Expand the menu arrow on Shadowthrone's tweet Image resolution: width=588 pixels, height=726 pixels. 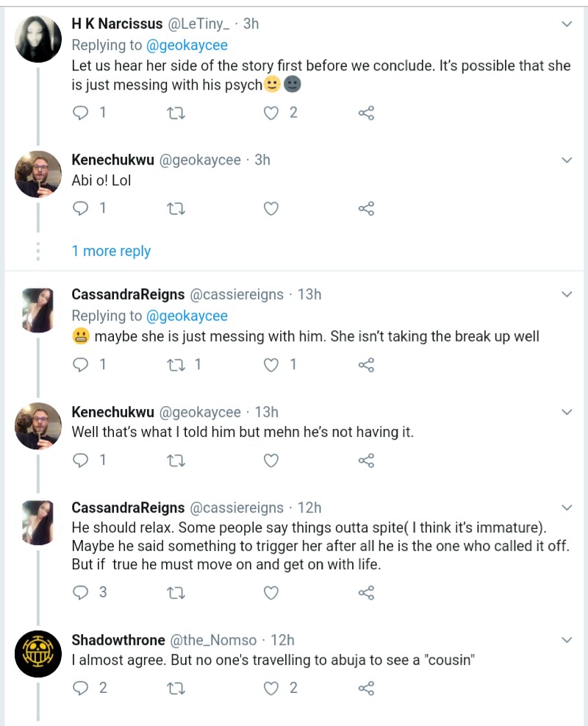(x=567, y=641)
